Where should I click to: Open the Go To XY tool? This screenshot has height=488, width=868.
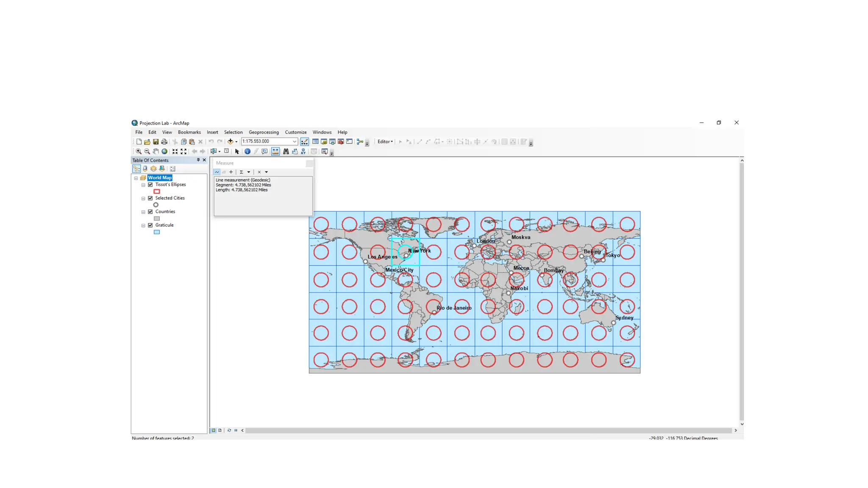(303, 151)
